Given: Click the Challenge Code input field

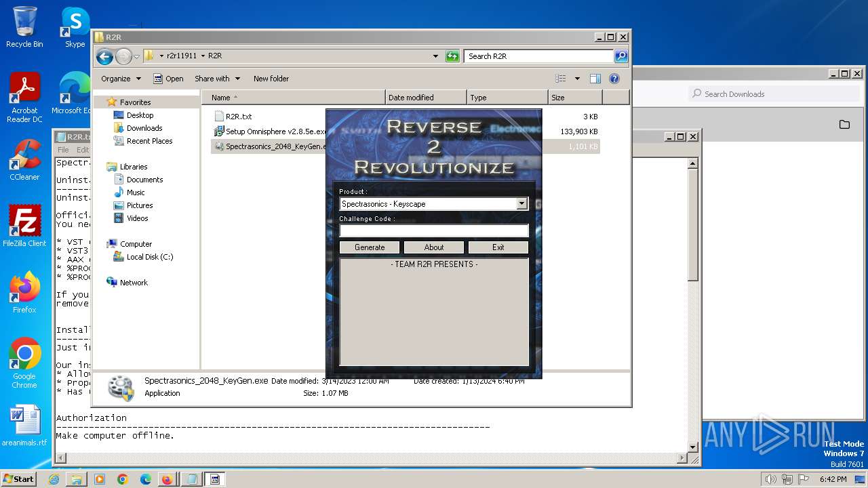Looking at the screenshot, I should pyautogui.click(x=434, y=230).
